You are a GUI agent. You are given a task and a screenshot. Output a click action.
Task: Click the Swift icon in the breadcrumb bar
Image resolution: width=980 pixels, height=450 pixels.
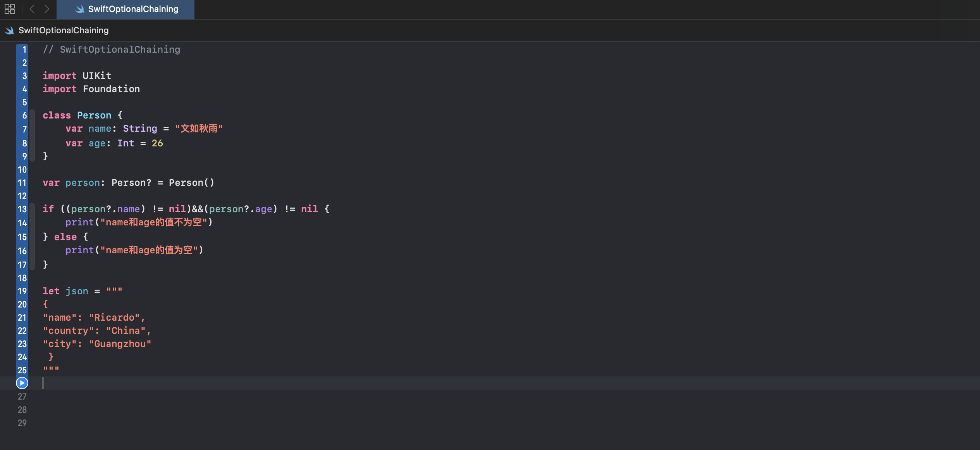pyautogui.click(x=10, y=30)
